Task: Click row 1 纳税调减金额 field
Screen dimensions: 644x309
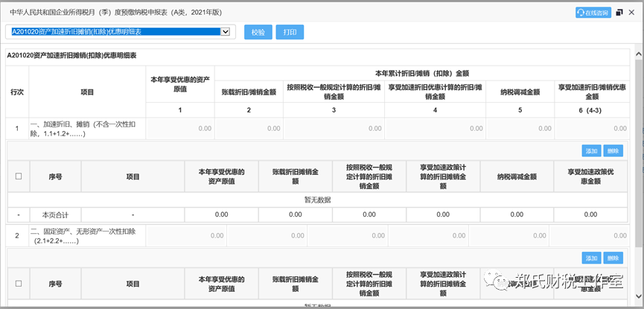Action: (x=520, y=129)
